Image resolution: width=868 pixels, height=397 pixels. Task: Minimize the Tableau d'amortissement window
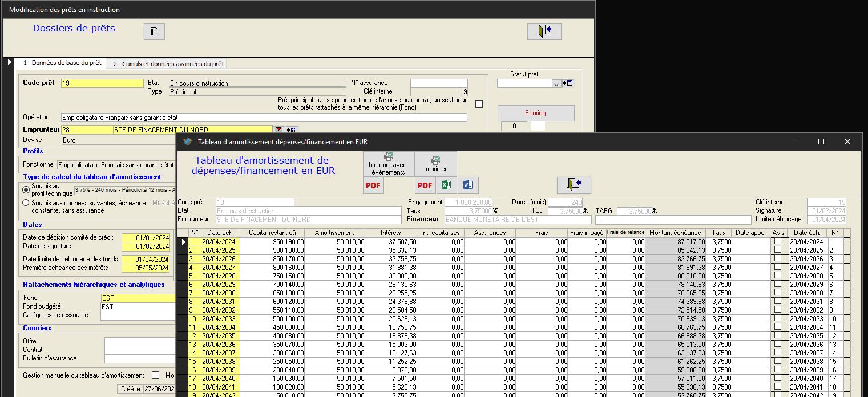click(x=795, y=141)
